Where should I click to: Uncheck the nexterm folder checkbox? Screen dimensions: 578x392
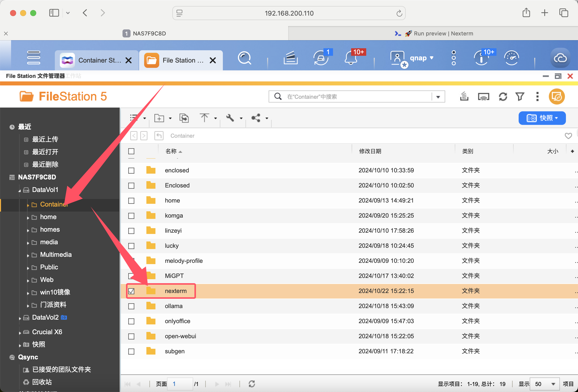point(131,291)
